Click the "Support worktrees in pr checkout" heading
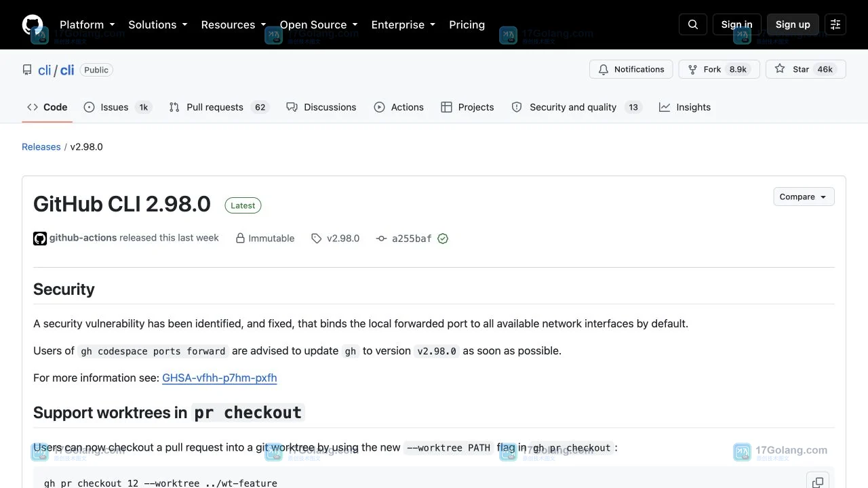This screenshot has height=488, width=868. coord(169,412)
